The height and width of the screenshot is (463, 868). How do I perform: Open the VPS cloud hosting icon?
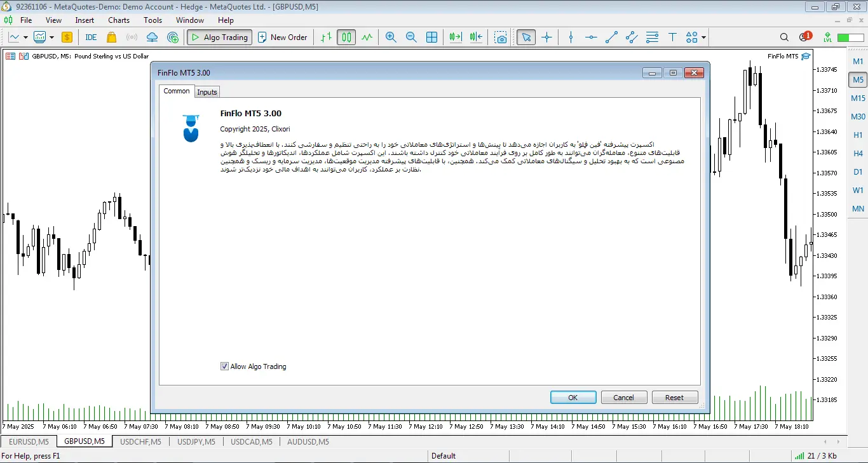click(x=152, y=37)
